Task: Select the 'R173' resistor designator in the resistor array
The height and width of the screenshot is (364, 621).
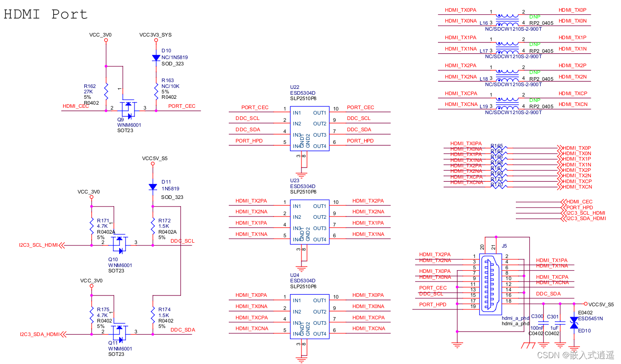Action: [496, 179]
